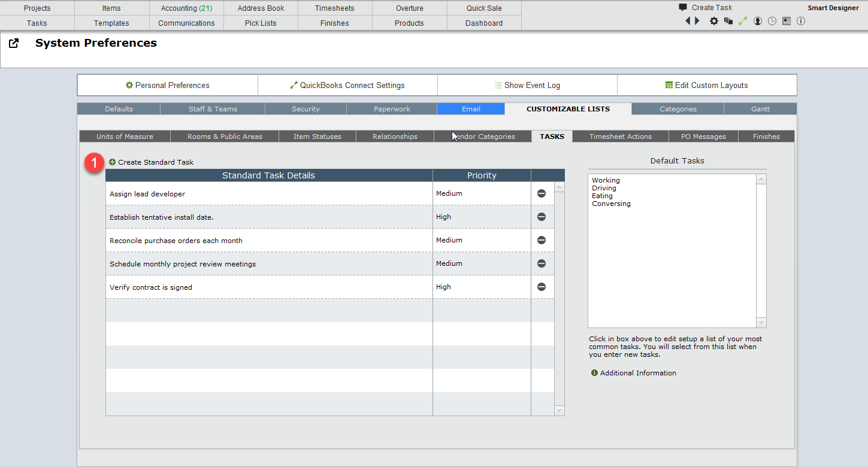Click the standard task list scrollbar down arrow

pyautogui.click(x=559, y=410)
